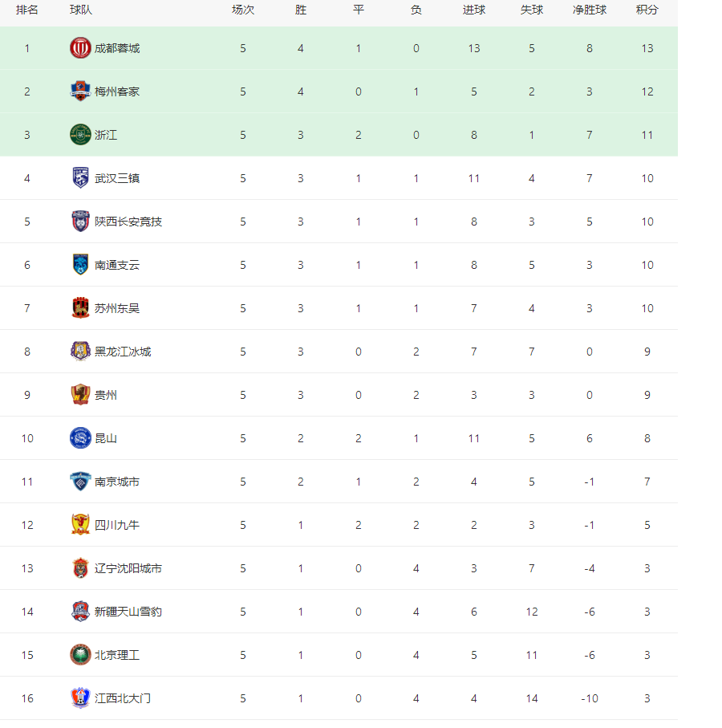The height and width of the screenshot is (728, 722).
Task: Select the 江西北大门 team crest
Action: pos(80,697)
